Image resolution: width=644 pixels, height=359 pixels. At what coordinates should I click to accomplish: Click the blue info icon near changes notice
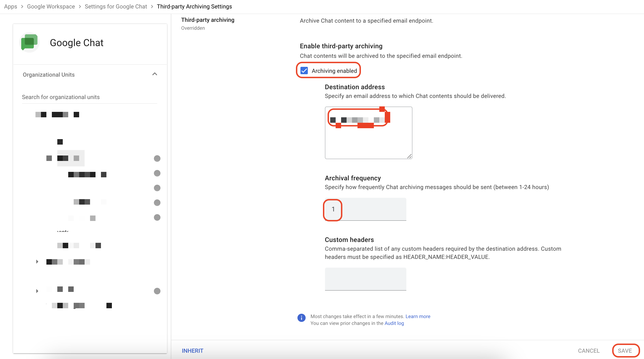click(x=302, y=318)
